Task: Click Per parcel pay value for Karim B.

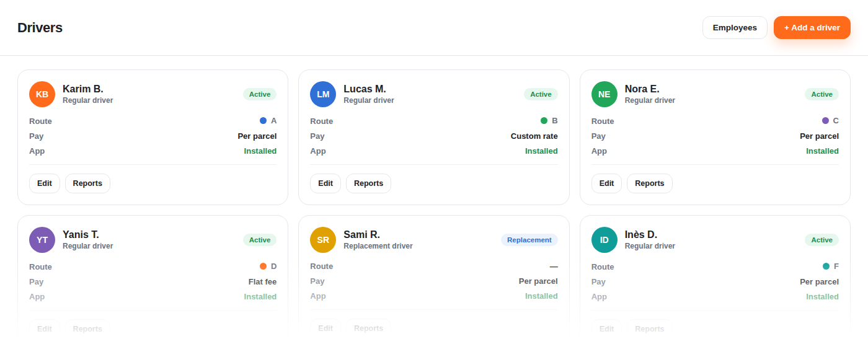Action: point(257,136)
